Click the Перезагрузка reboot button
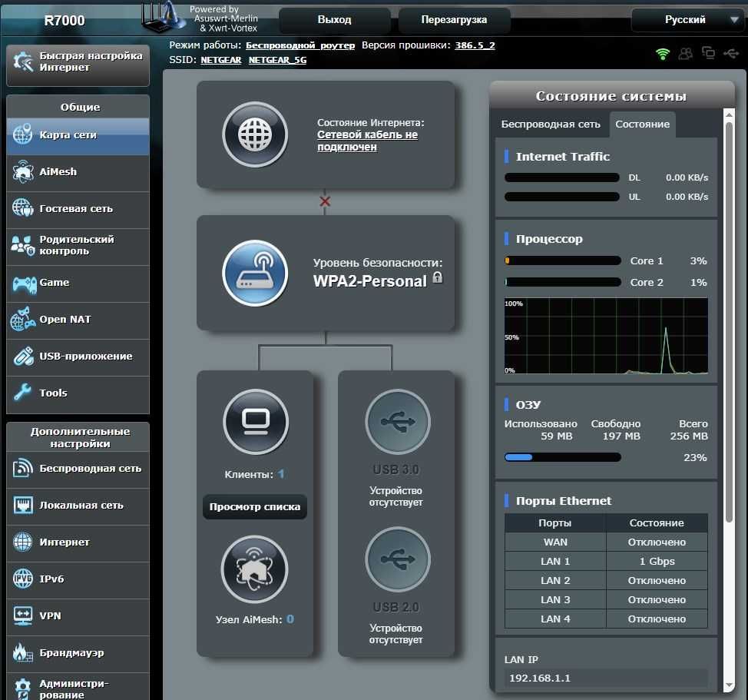Image resolution: width=748 pixels, height=700 pixels. coord(454,19)
